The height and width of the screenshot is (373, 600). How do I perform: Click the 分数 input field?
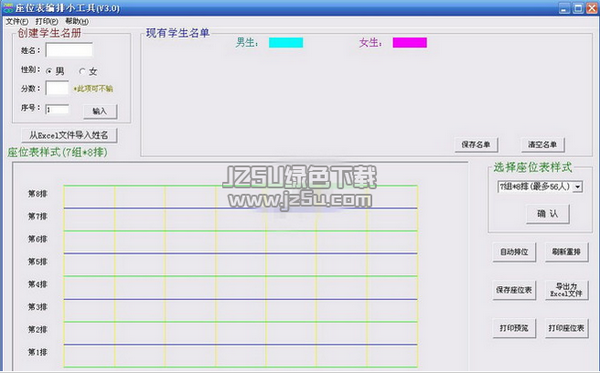point(57,88)
